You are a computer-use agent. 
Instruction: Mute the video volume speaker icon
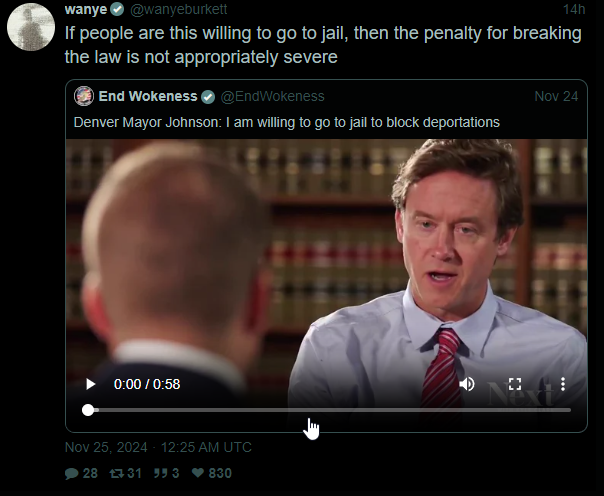[x=467, y=384]
